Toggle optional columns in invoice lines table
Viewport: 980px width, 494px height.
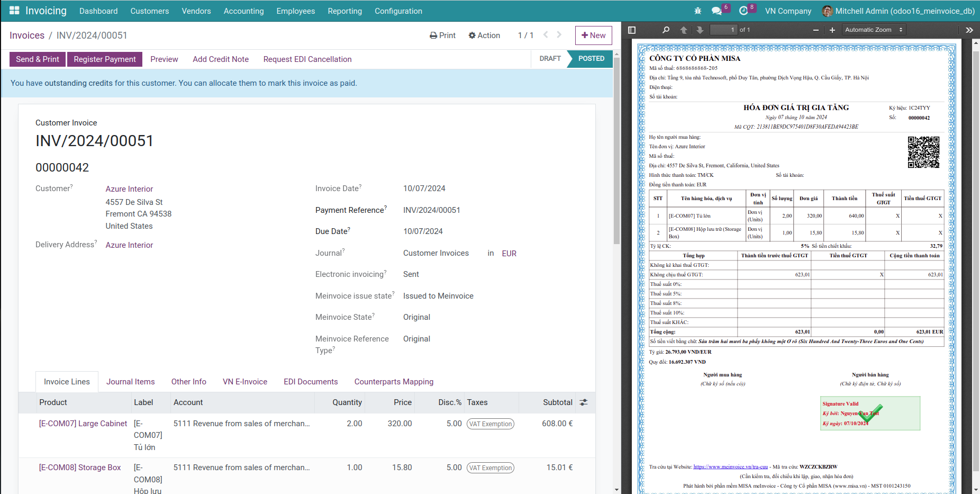(584, 402)
